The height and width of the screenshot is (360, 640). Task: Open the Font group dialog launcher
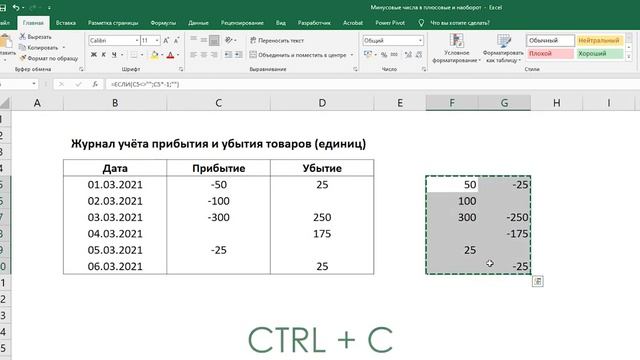(181, 69)
